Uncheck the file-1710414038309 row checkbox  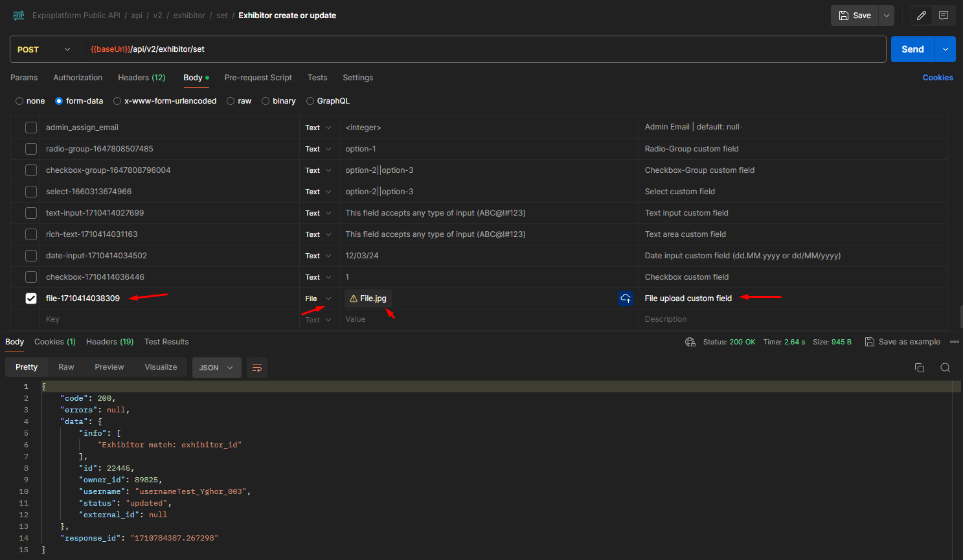pyautogui.click(x=31, y=298)
